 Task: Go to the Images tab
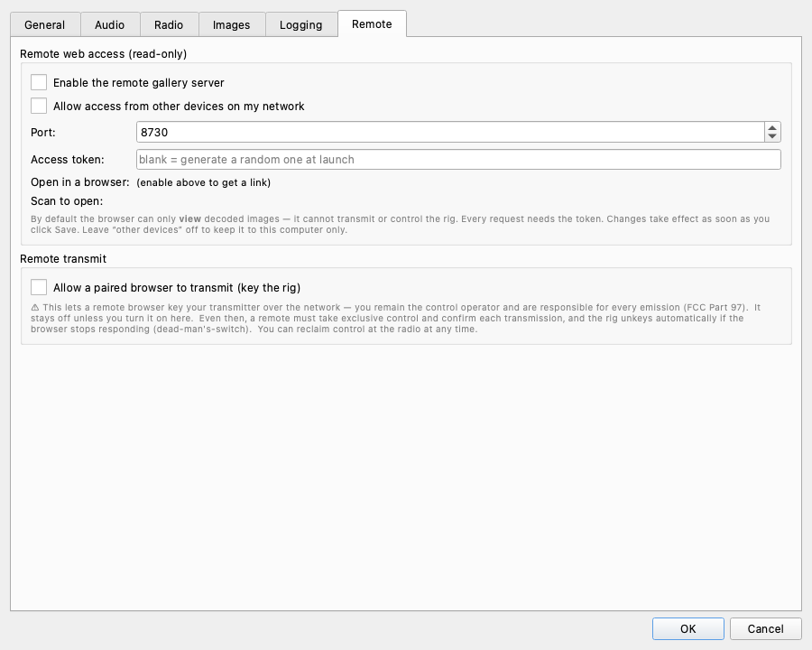coord(232,25)
